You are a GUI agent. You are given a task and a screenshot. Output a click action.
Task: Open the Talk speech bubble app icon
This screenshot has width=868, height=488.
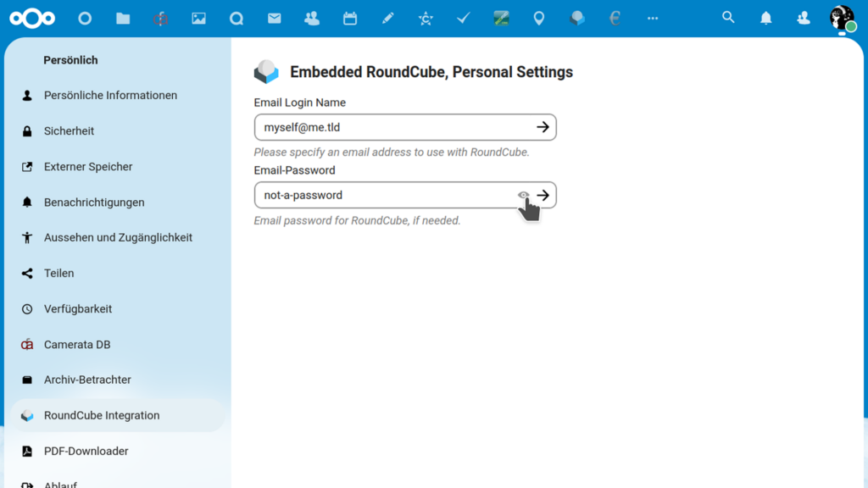point(576,17)
